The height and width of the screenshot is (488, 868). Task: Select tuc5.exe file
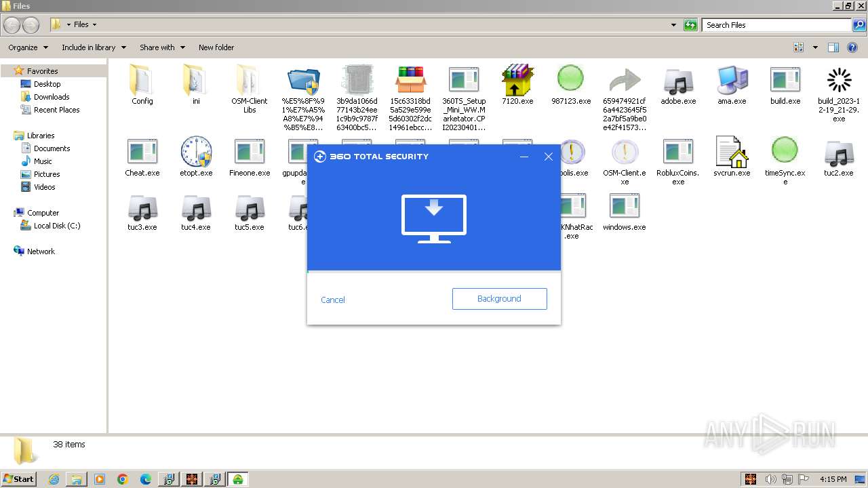[x=250, y=211]
